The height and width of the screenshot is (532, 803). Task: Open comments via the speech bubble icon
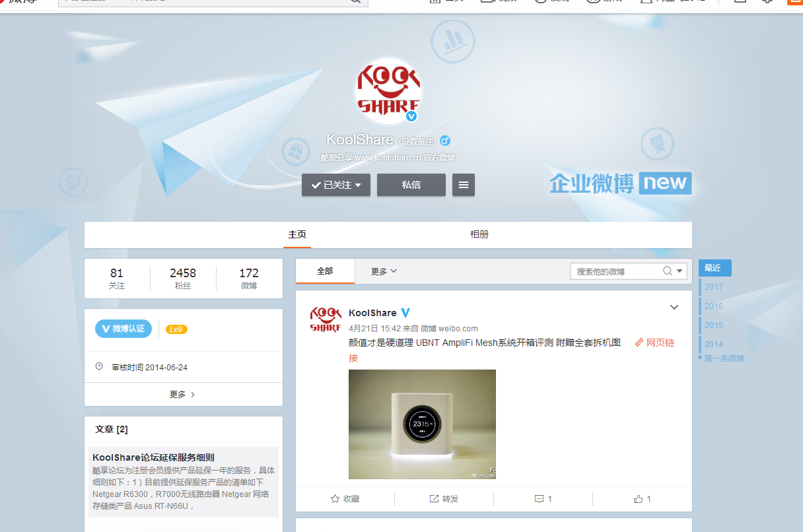pyautogui.click(x=539, y=499)
